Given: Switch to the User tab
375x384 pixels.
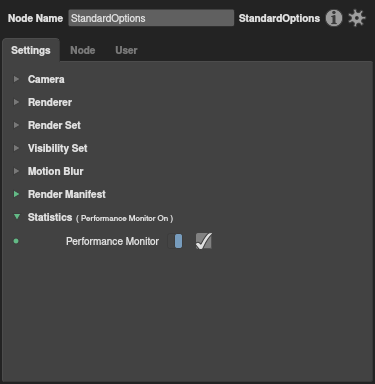Looking at the screenshot, I should (126, 50).
